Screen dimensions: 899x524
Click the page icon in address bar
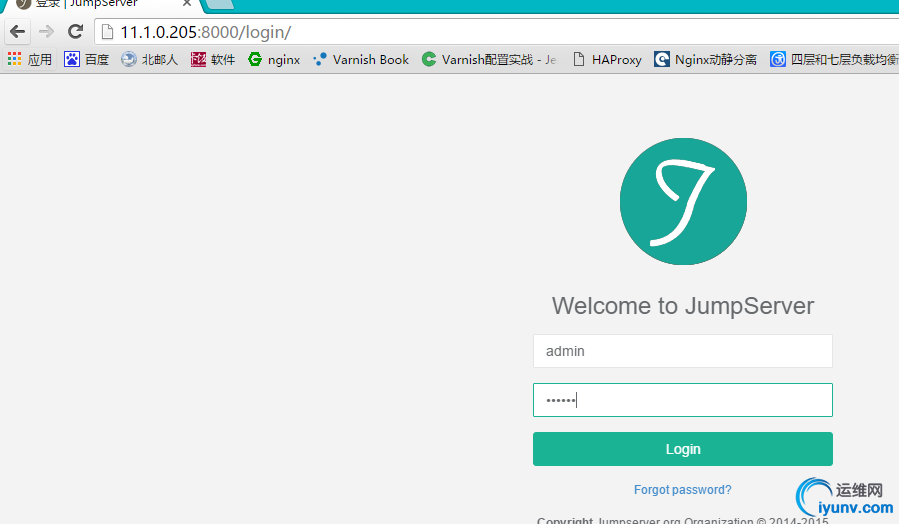click(x=107, y=32)
